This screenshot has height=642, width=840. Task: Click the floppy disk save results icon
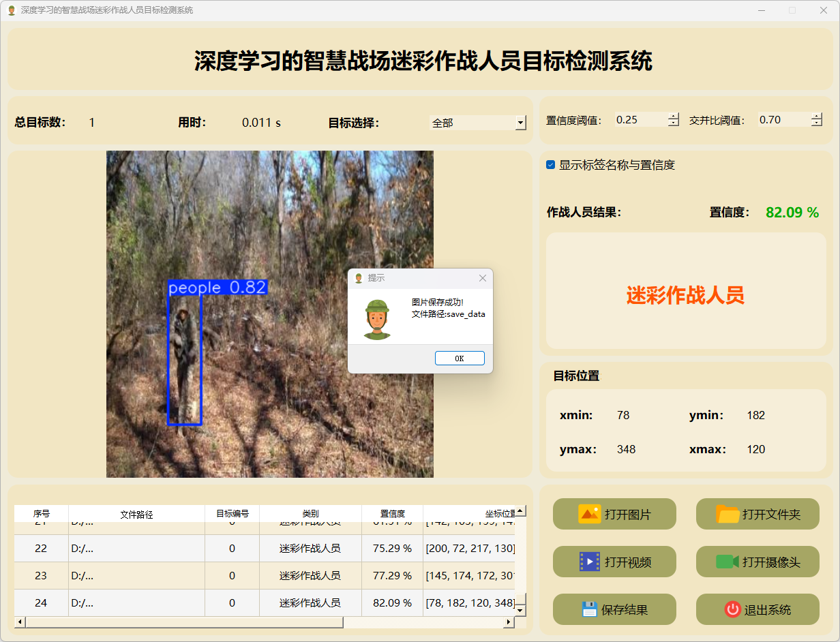pyautogui.click(x=589, y=609)
